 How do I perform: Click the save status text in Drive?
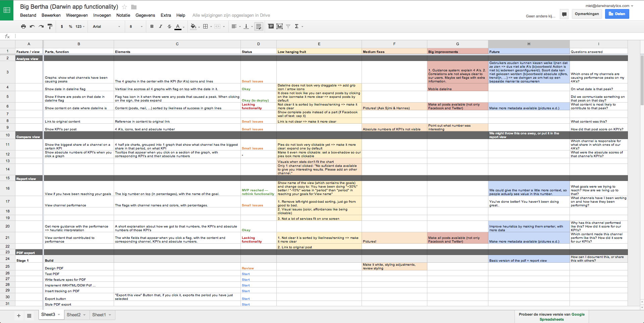[231, 15]
